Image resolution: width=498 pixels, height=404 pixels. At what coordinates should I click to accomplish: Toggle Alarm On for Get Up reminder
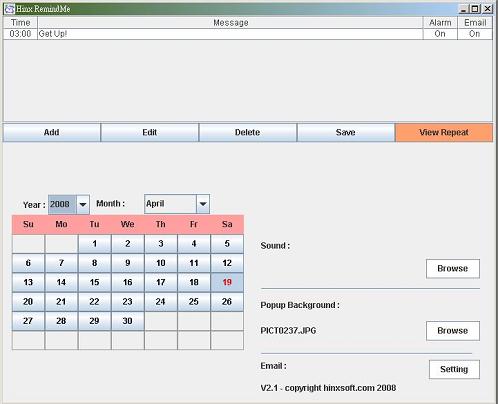(440, 34)
